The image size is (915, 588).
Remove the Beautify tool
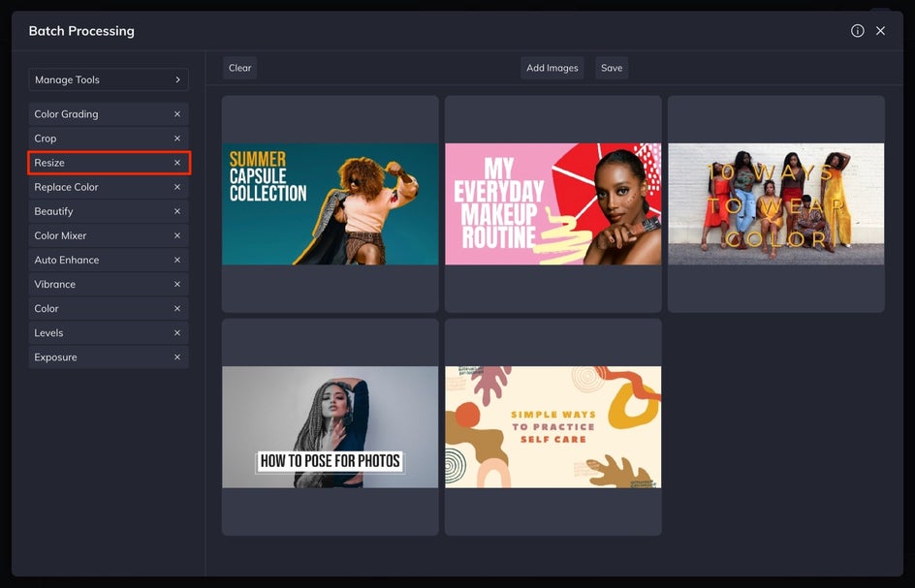pyautogui.click(x=177, y=211)
